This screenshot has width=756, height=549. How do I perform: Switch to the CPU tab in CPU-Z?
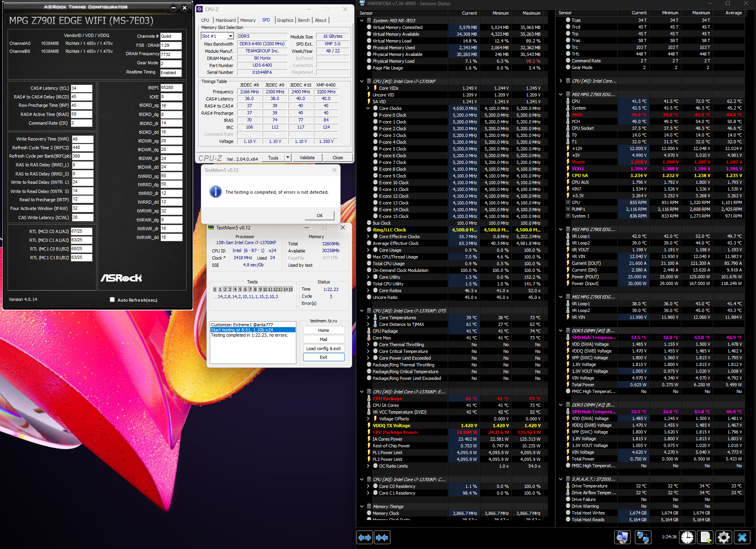point(205,20)
